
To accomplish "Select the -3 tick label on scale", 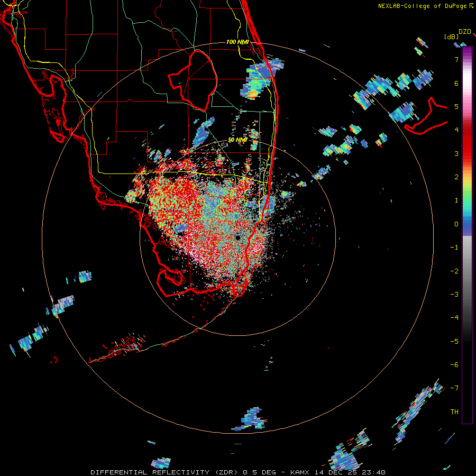I will [454, 294].
